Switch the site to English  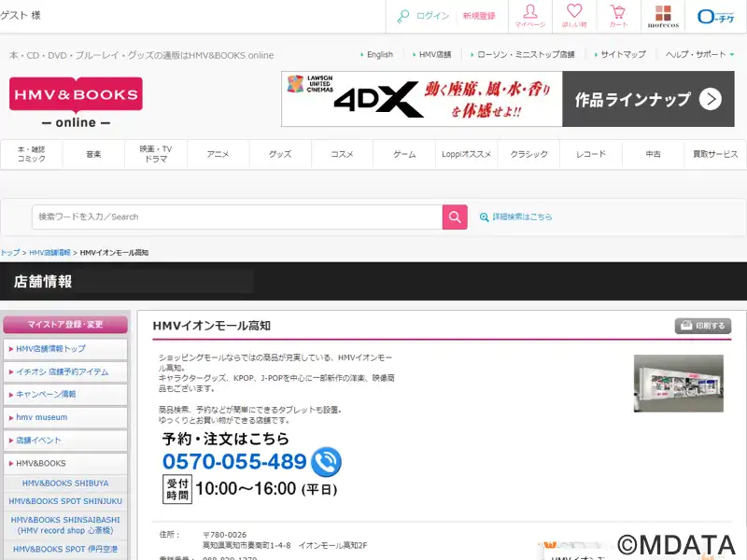(380, 55)
